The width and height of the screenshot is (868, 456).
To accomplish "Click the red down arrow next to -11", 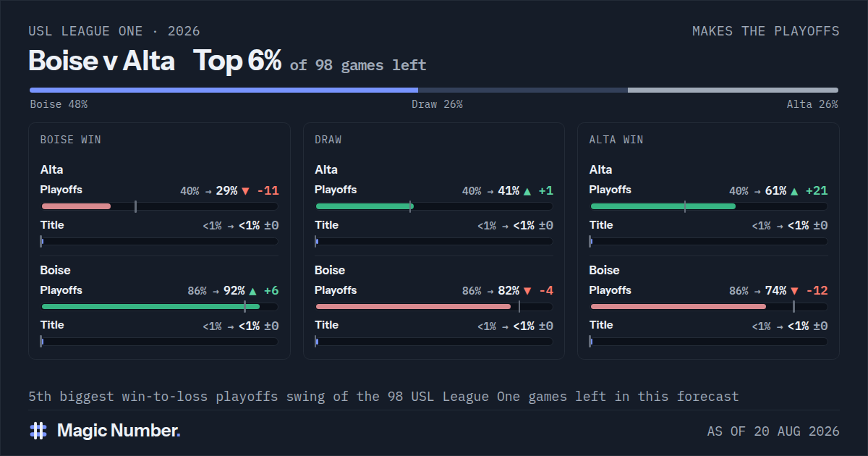I will pos(245,191).
